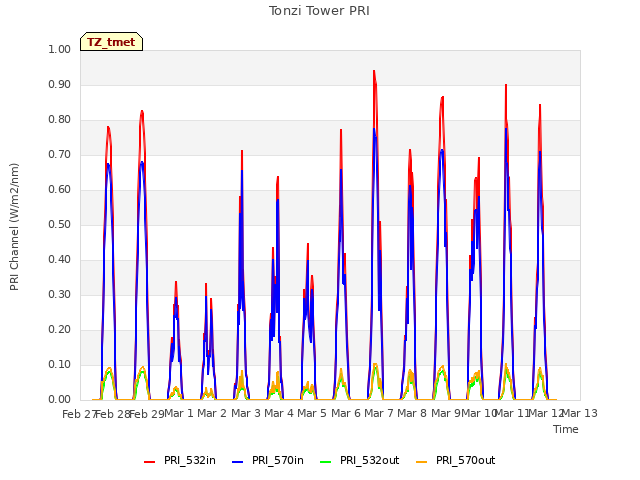Image resolution: width=640 pixels, height=480 pixels.
Task: Click the 0.60 y-axis tick label
Action: [x=60, y=189]
